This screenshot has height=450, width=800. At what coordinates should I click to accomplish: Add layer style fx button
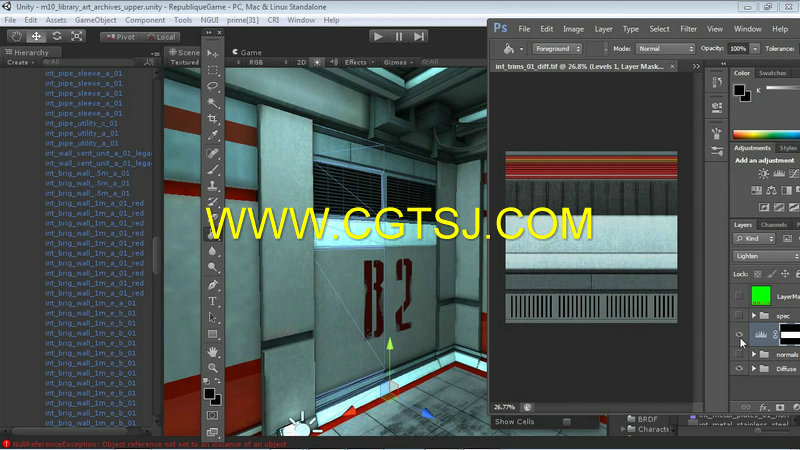[763, 407]
